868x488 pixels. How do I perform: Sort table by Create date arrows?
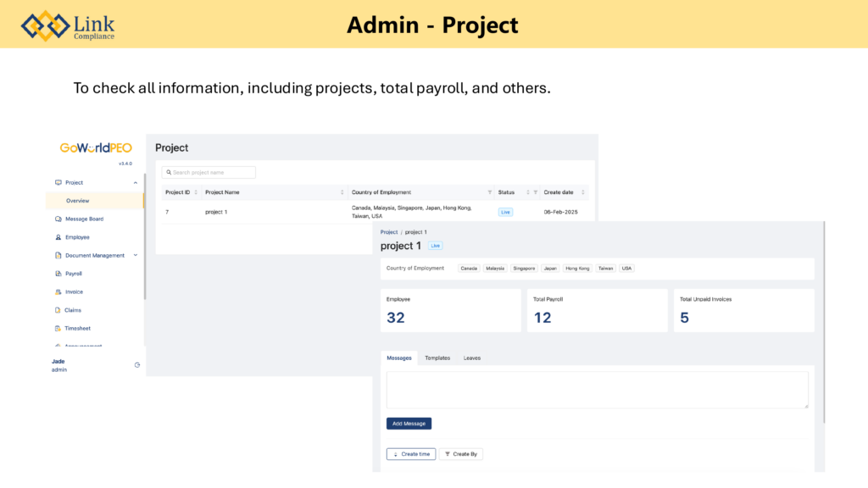tap(584, 192)
